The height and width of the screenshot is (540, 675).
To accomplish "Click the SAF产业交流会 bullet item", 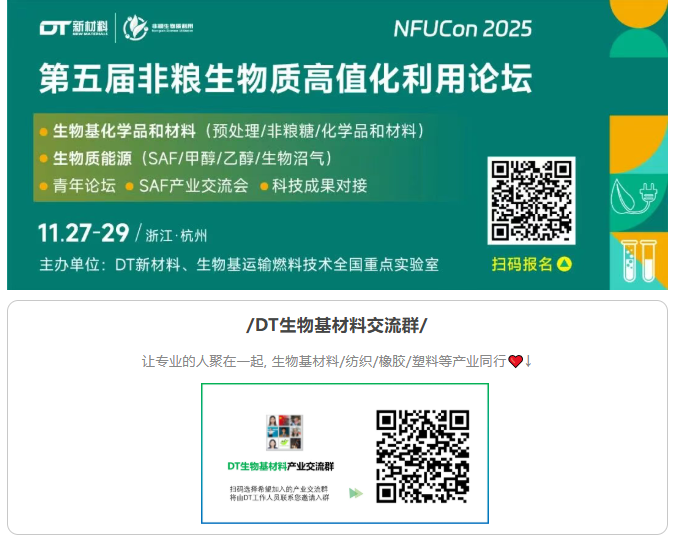I will click(x=187, y=186).
